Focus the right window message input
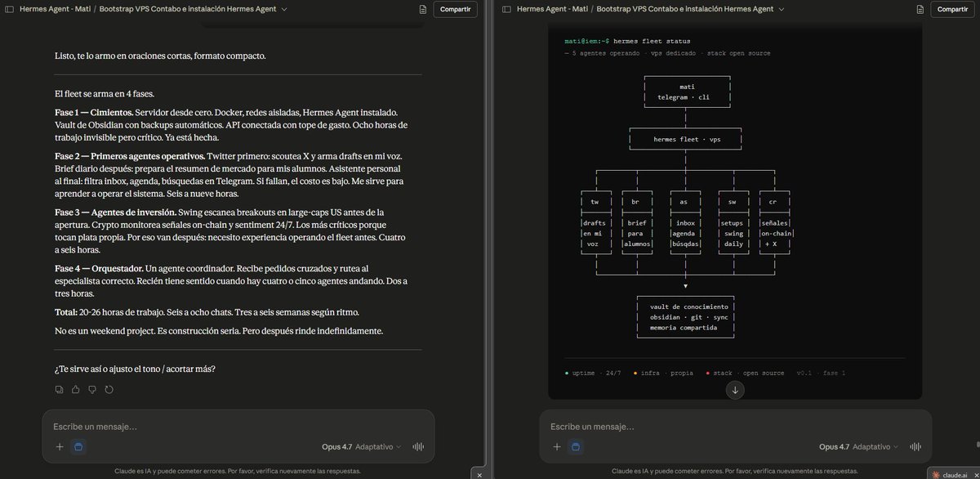Image resolution: width=980 pixels, height=479 pixels. point(735,427)
